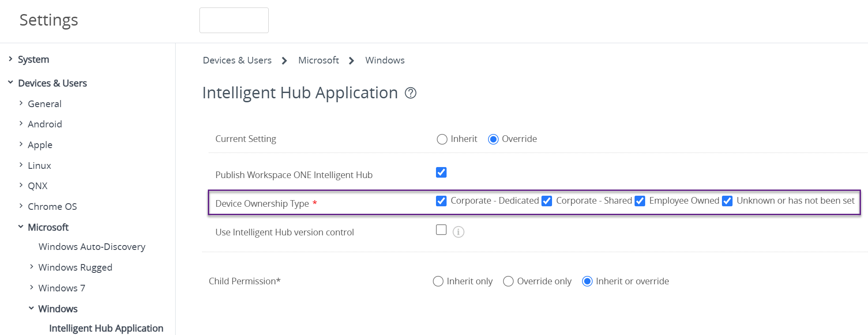868x335 pixels.
Task: Expand the System settings section
Action: pos(11,59)
